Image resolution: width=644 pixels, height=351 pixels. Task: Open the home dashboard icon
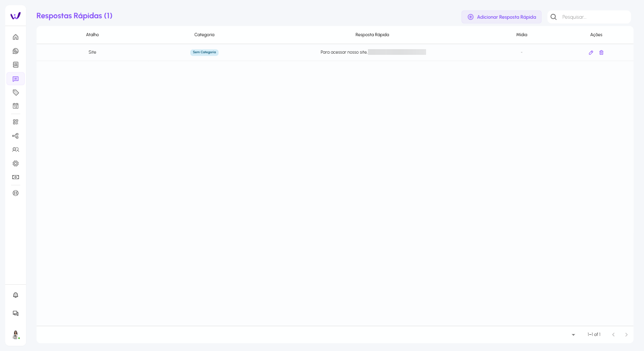pos(15,37)
